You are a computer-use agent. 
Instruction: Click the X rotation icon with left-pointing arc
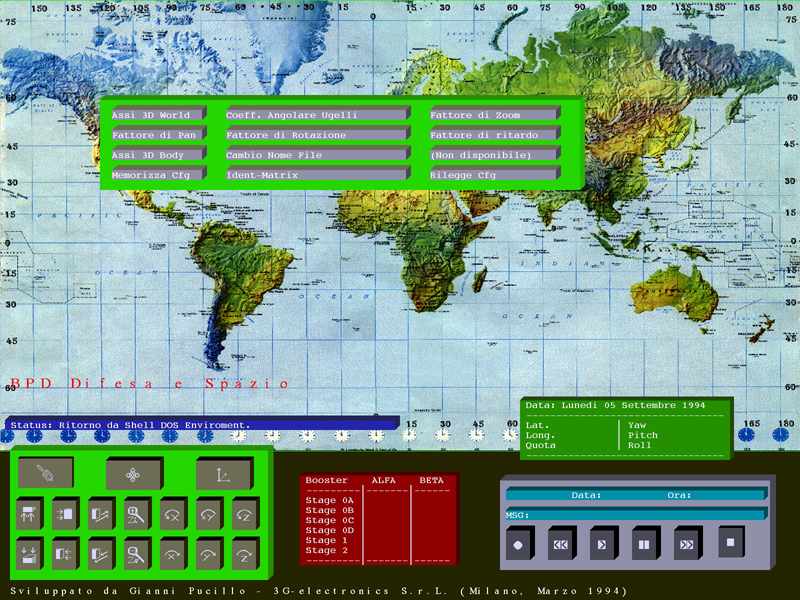tap(172, 514)
